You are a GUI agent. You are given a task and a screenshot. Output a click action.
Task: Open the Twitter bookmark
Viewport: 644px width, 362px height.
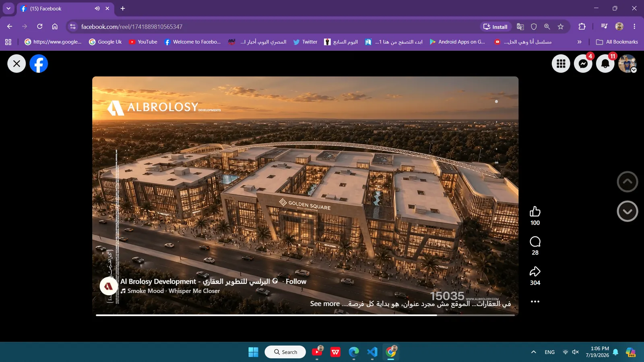[305, 42]
